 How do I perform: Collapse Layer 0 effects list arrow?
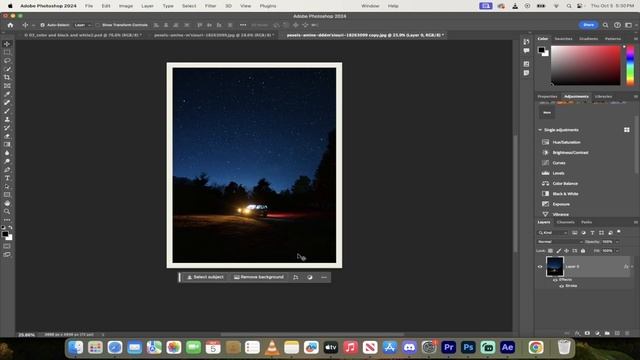click(632, 267)
